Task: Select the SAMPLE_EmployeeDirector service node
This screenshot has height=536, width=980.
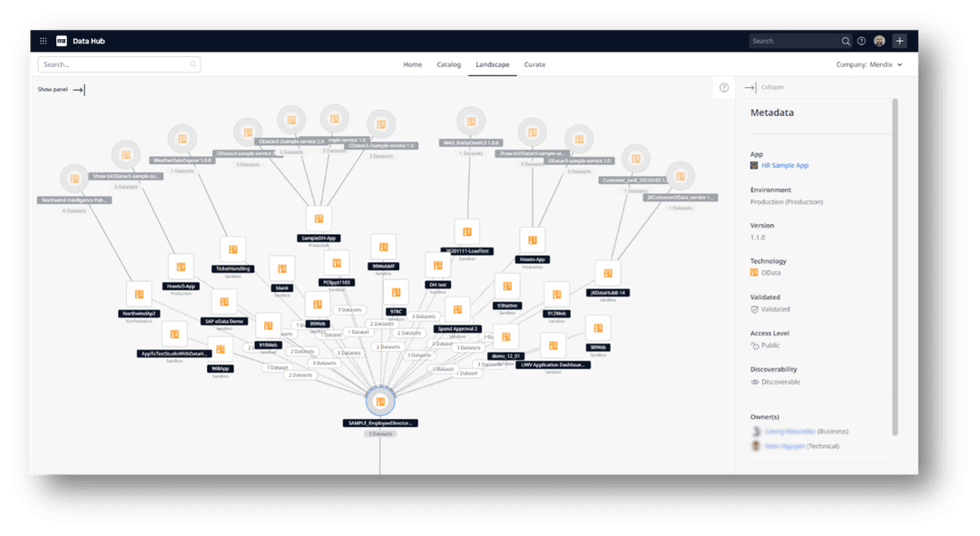Action: point(380,402)
